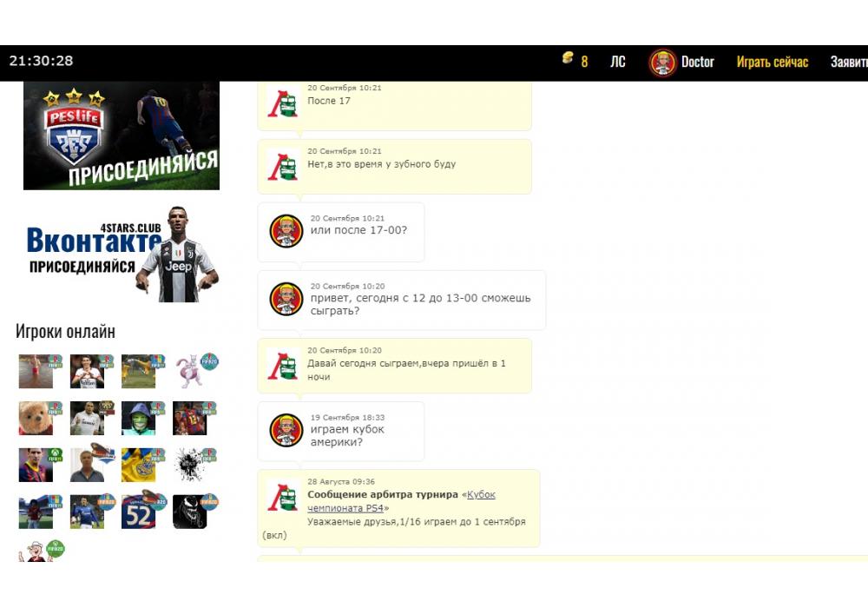Click the gold coins balance icon
Viewport: 868px width, 608px height.
tap(568, 57)
